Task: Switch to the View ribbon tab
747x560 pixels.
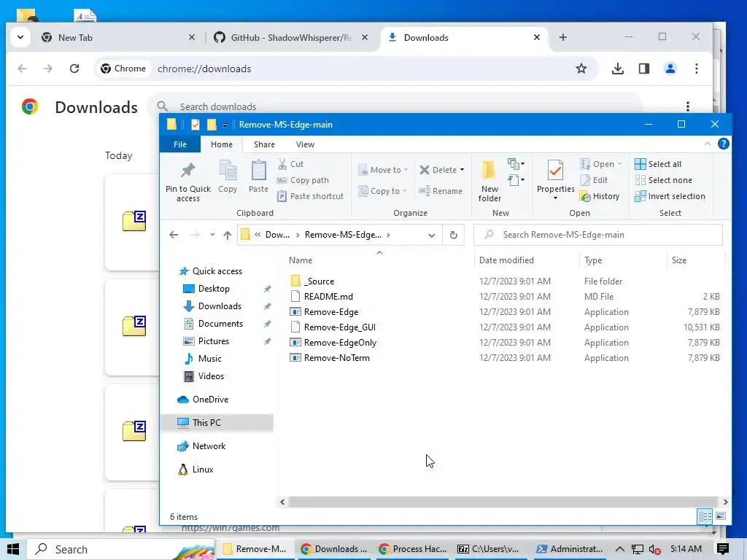Action: tap(305, 144)
